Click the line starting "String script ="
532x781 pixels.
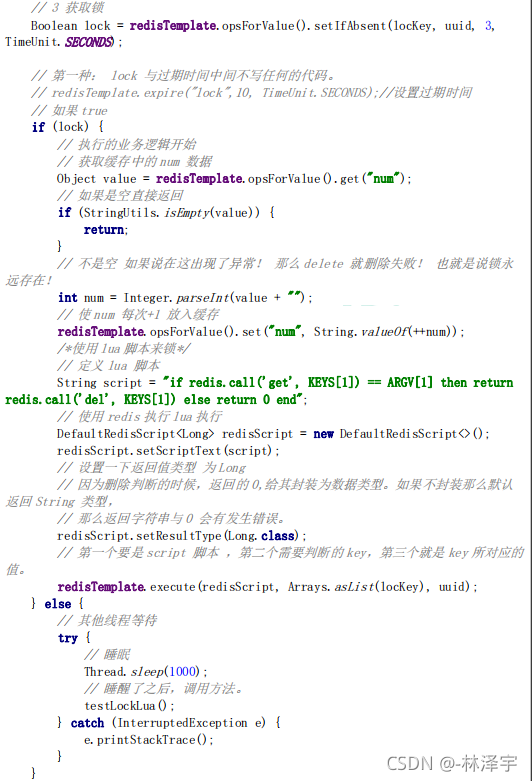pyautogui.click(x=285, y=383)
